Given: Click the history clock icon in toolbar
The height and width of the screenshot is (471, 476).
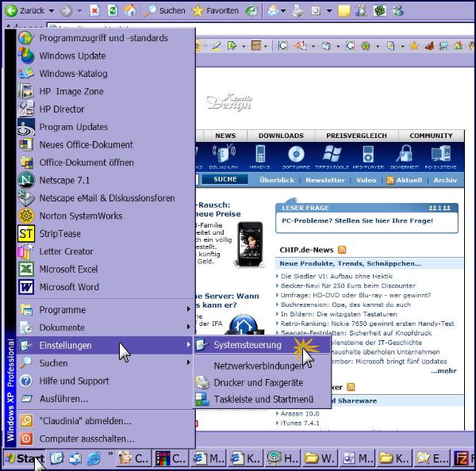Looking at the screenshot, I should [x=251, y=11].
